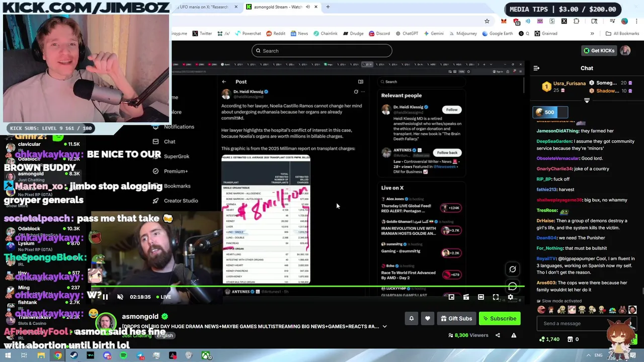
Task: Open the video player settings gear
Action: [x=510, y=297]
